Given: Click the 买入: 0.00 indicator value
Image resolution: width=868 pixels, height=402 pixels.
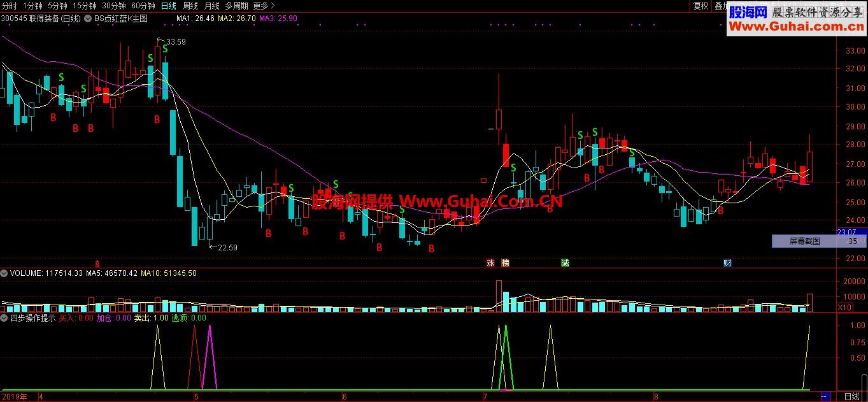Looking at the screenshot, I should pyautogui.click(x=76, y=317).
